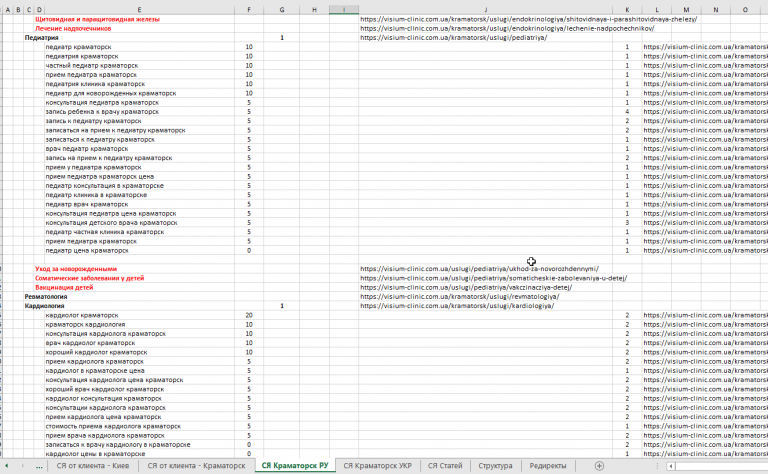
Task: Click the URL ending in ukhod-za-novorozhdennymi/
Action: tap(480, 269)
